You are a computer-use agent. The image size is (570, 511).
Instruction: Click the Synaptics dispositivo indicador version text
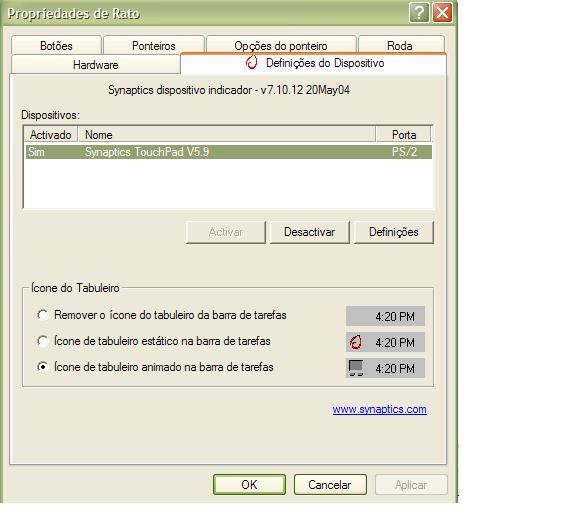[x=229, y=90]
